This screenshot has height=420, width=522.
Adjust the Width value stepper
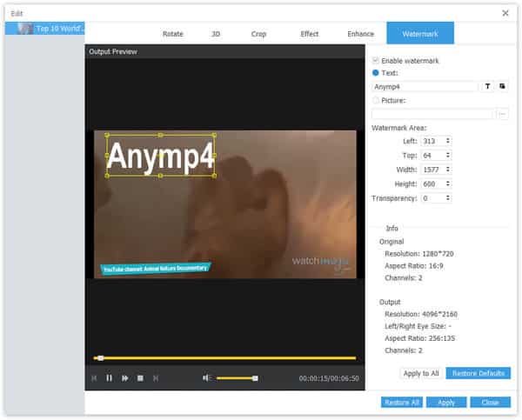[x=448, y=170]
